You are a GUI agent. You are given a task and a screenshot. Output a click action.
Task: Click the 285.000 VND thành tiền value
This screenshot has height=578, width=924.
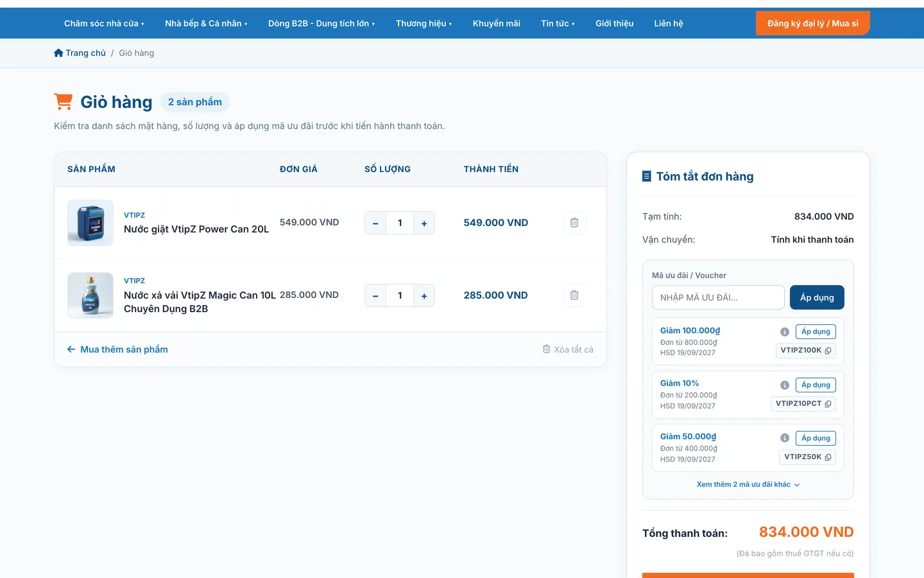pyautogui.click(x=496, y=295)
